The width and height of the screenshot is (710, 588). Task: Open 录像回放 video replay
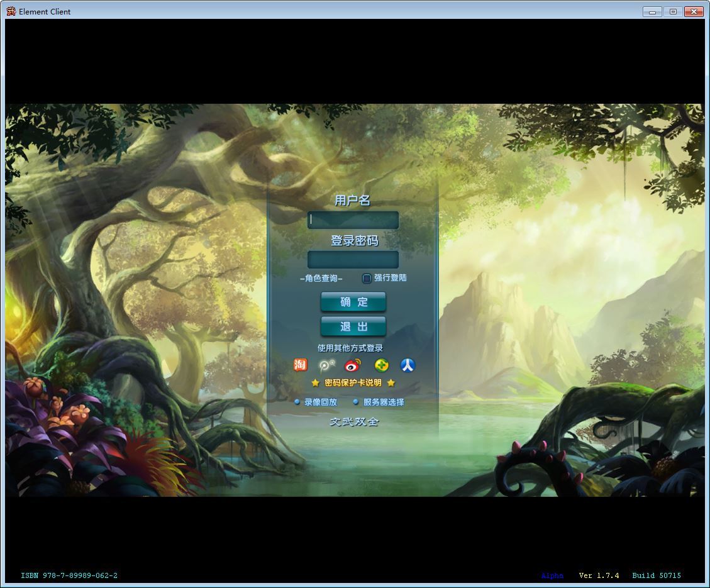[320, 402]
